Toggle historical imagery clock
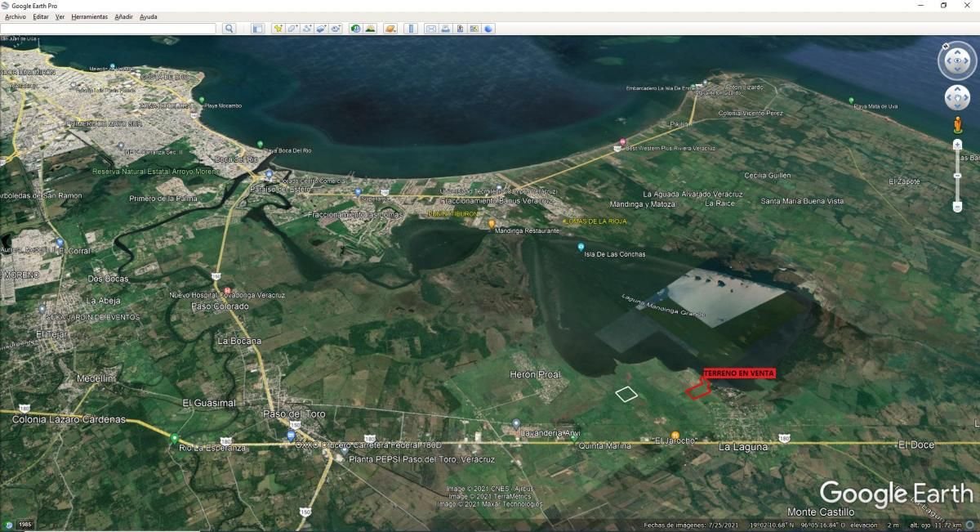Viewport: 980px width, 532px height. (x=355, y=29)
